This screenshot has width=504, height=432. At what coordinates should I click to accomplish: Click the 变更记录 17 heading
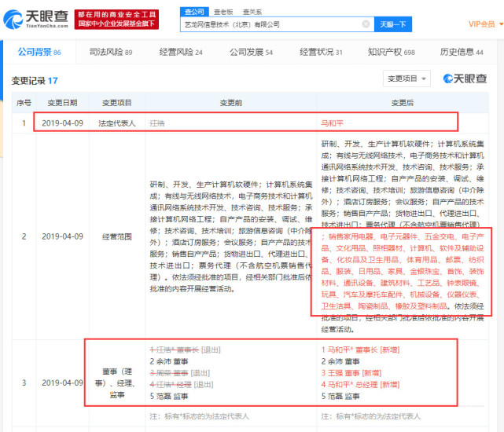(x=35, y=81)
